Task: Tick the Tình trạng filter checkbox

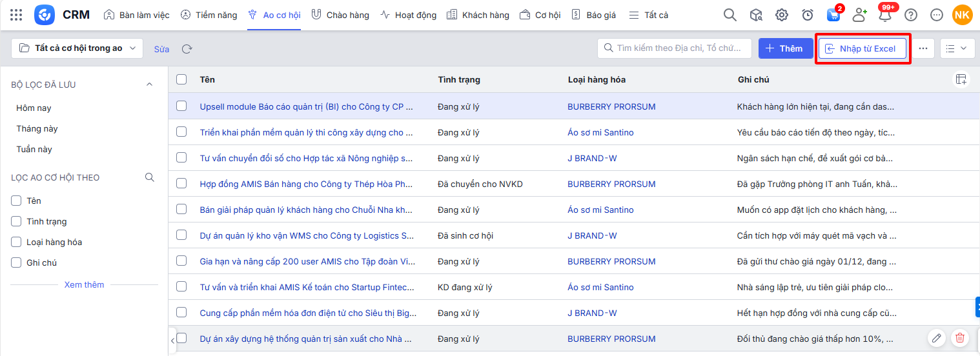Action: point(17,221)
